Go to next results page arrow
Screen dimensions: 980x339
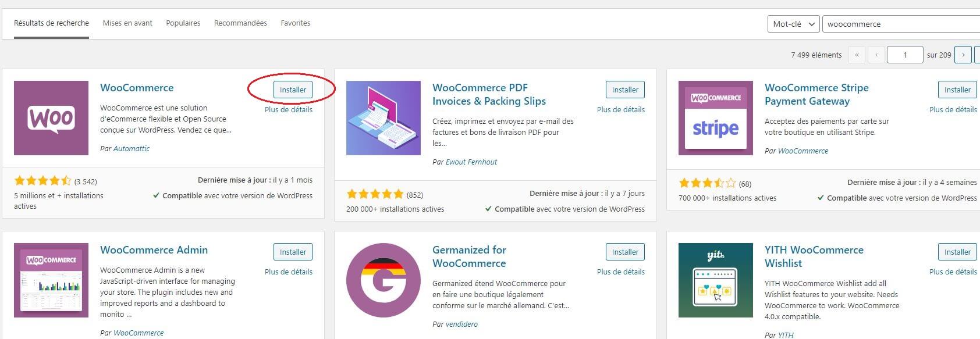tap(963, 55)
